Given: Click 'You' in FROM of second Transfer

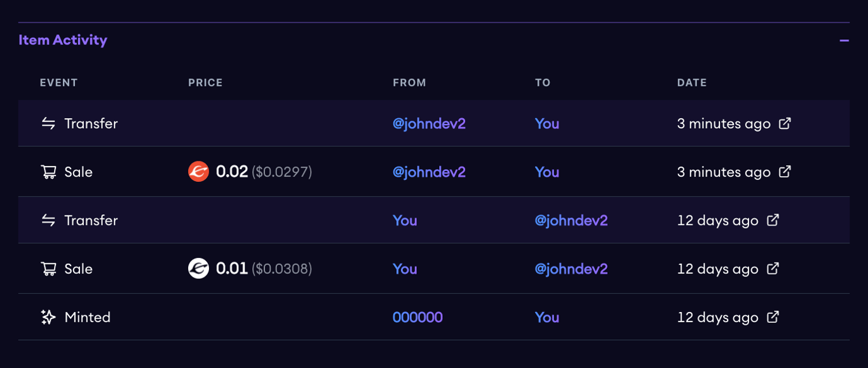Looking at the screenshot, I should point(405,220).
